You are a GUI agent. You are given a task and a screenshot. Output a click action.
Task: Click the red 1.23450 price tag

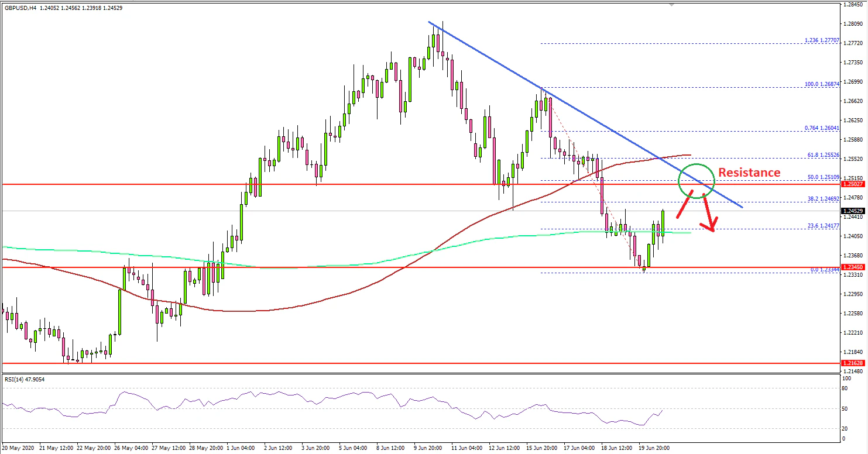852,267
